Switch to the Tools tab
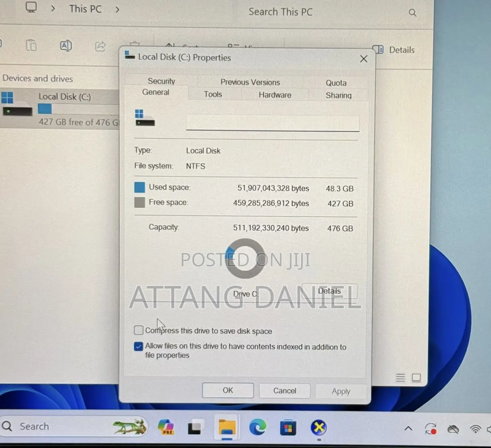This screenshot has width=491, height=448. [213, 94]
